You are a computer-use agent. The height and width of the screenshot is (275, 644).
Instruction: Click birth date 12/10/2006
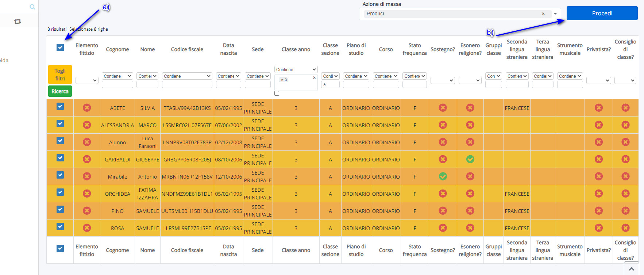point(228,177)
